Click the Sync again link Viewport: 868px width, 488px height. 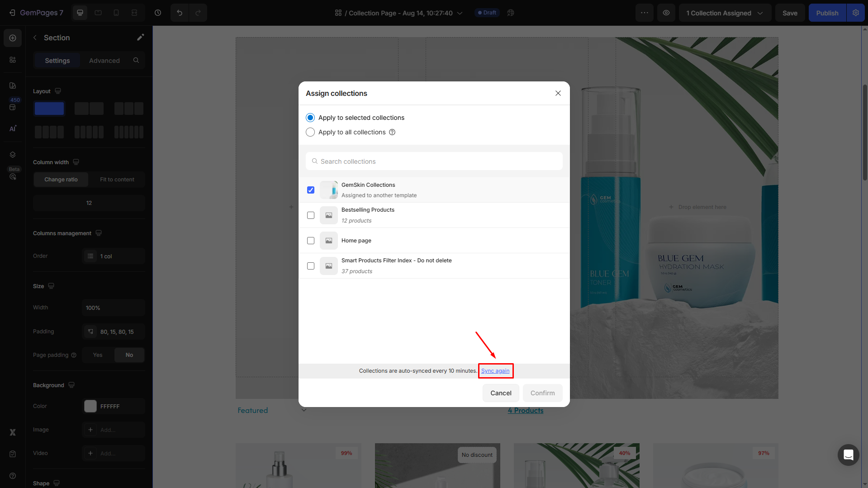495,371
